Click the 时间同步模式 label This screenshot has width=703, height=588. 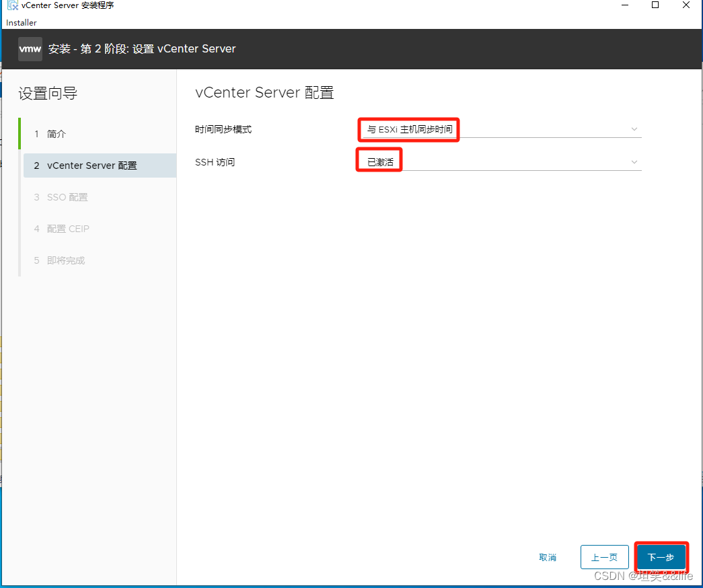point(223,129)
